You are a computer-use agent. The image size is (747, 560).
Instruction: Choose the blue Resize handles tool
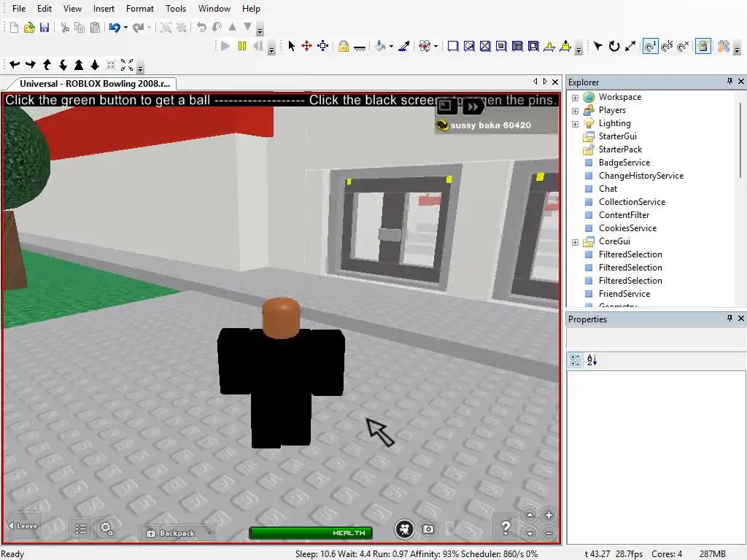[x=323, y=46]
